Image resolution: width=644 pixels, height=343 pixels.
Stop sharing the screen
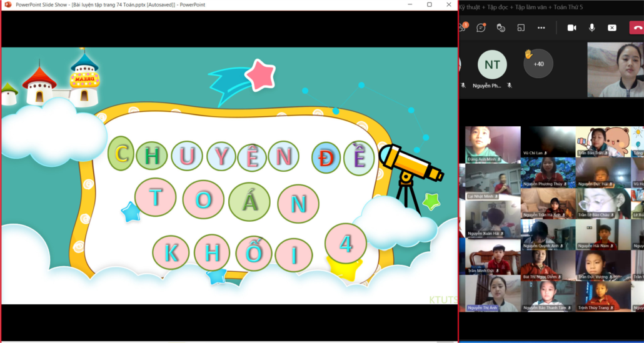(612, 27)
